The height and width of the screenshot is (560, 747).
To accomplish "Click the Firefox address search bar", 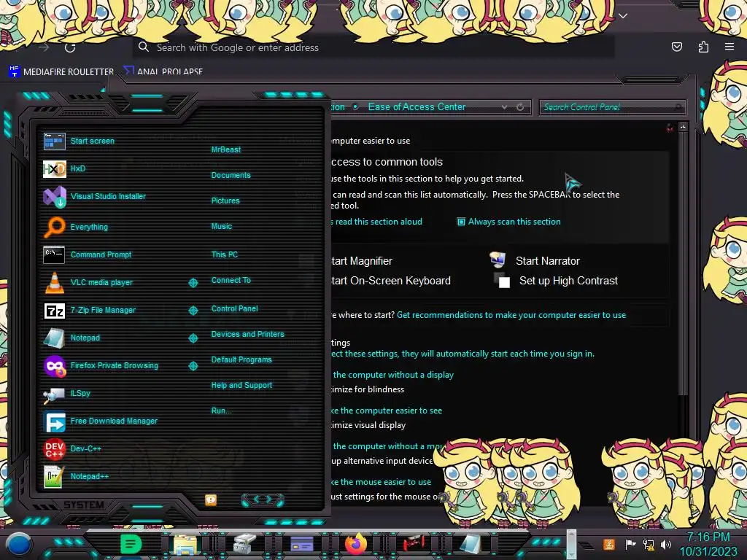I will (x=373, y=47).
